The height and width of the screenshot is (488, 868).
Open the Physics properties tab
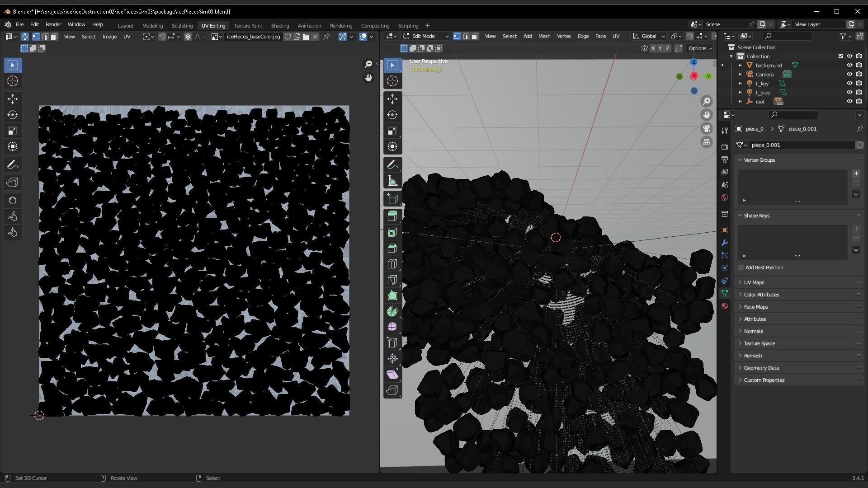pyautogui.click(x=725, y=268)
